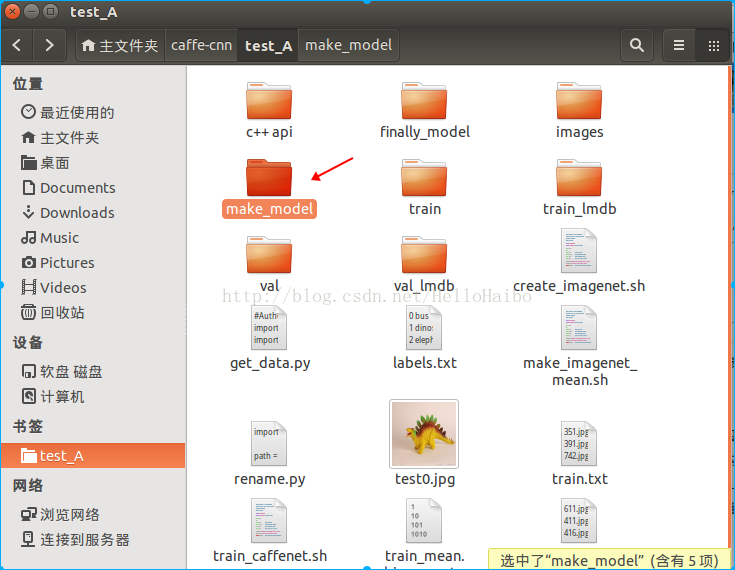
Task: Open the train folder
Action: point(424,178)
